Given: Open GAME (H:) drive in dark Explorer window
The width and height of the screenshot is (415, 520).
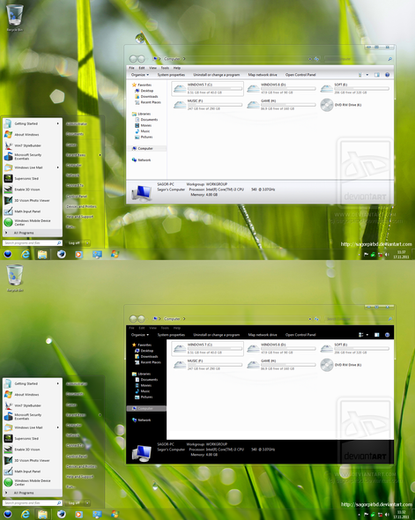Looking at the screenshot, I should (x=281, y=365).
